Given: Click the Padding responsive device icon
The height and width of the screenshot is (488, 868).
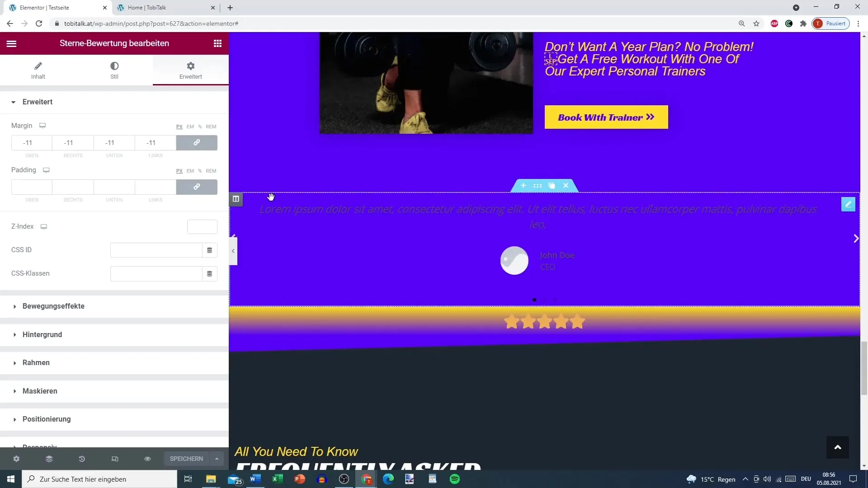Looking at the screenshot, I should coord(46,170).
